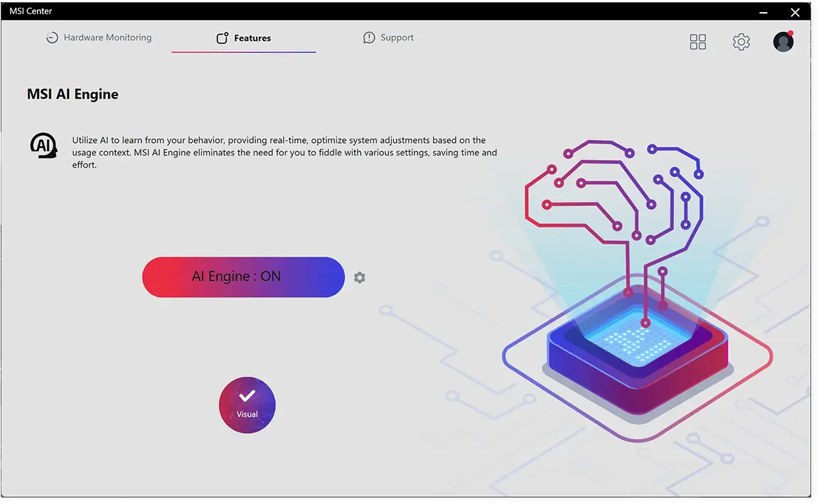Toggle the AI Engine ON button
The width and height of the screenshot is (819, 504).
point(243,277)
